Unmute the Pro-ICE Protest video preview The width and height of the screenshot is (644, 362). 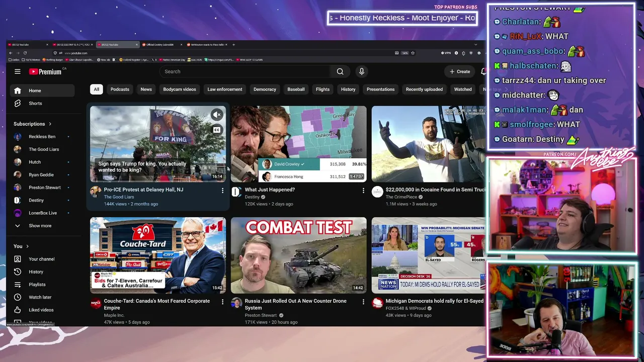pos(217,115)
